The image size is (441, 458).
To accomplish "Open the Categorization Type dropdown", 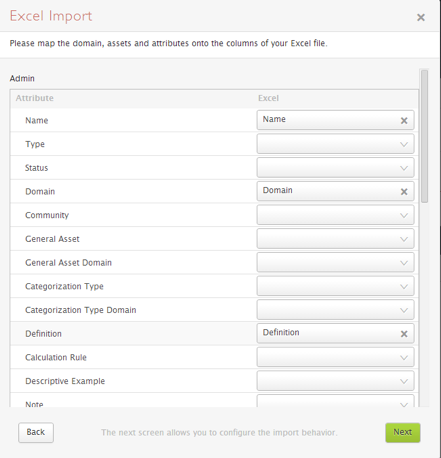I will 335,286.
